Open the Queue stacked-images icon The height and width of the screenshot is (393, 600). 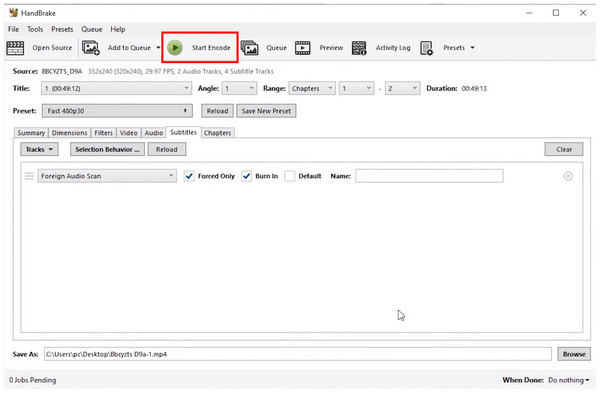[x=249, y=48]
